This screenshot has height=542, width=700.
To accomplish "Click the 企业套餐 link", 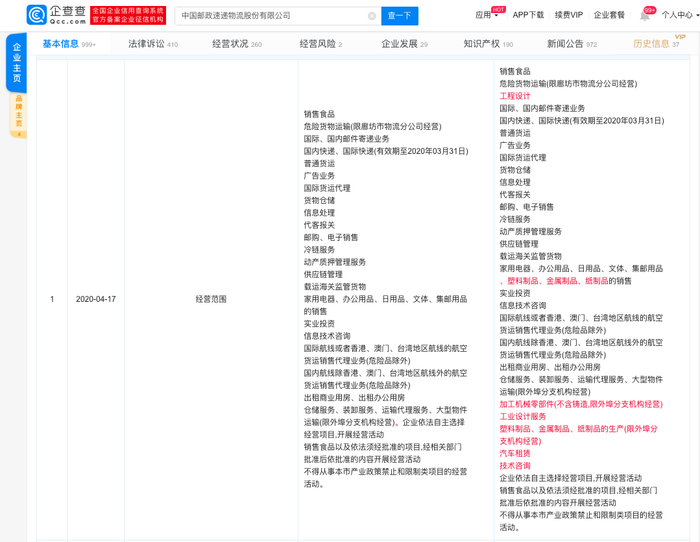I will pos(609,15).
